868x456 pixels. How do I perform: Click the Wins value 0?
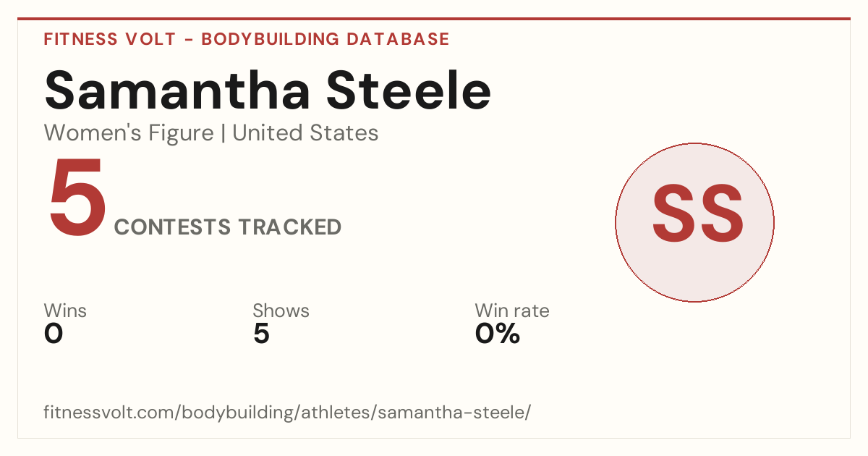pyautogui.click(x=54, y=334)
